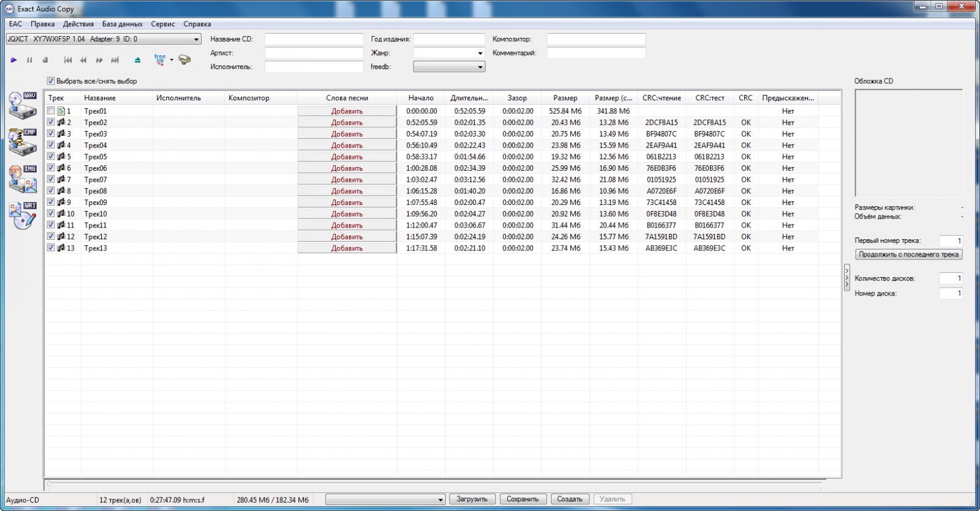This screenshot has height=511, width=980.
Task: Click the Номер диска field
Action: point(951,293)
